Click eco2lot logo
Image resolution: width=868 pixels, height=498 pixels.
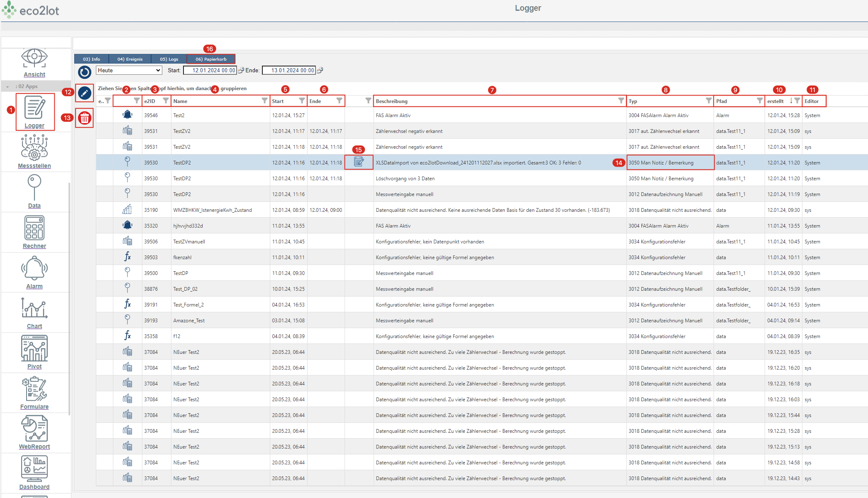pos(31,10)
